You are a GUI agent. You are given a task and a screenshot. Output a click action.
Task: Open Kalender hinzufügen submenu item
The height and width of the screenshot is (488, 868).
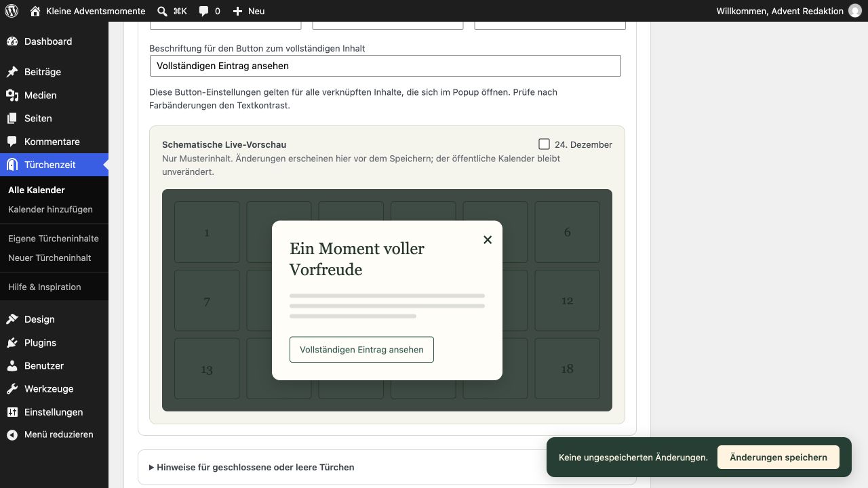click(50, 209)
